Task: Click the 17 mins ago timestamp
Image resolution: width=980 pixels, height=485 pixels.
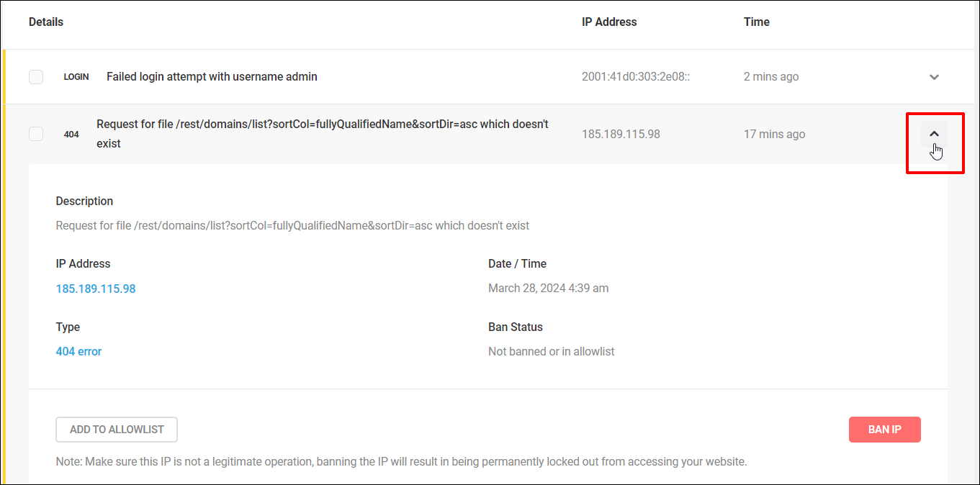Action: click(775, 135)
